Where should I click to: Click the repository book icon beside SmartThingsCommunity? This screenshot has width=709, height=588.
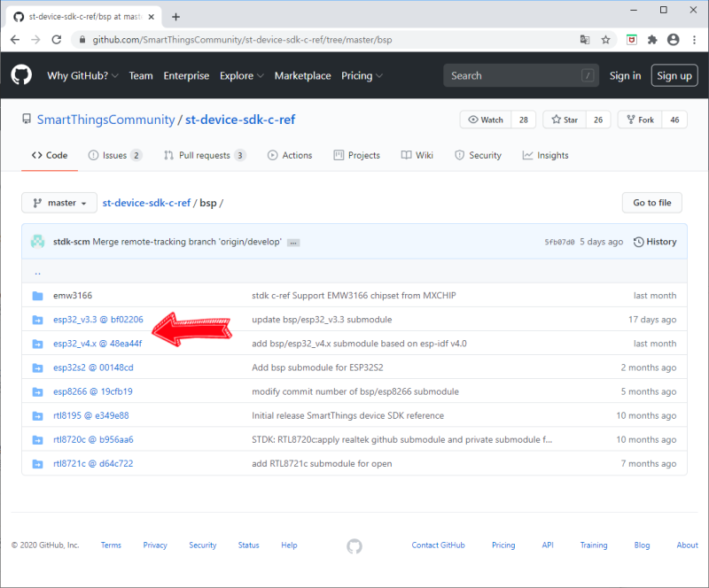click(27, 120)
